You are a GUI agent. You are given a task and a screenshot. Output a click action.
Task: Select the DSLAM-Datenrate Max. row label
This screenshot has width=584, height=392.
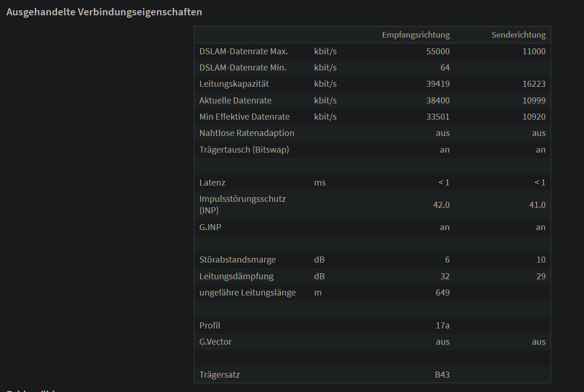pyautogui.click(x=243, y=51)
